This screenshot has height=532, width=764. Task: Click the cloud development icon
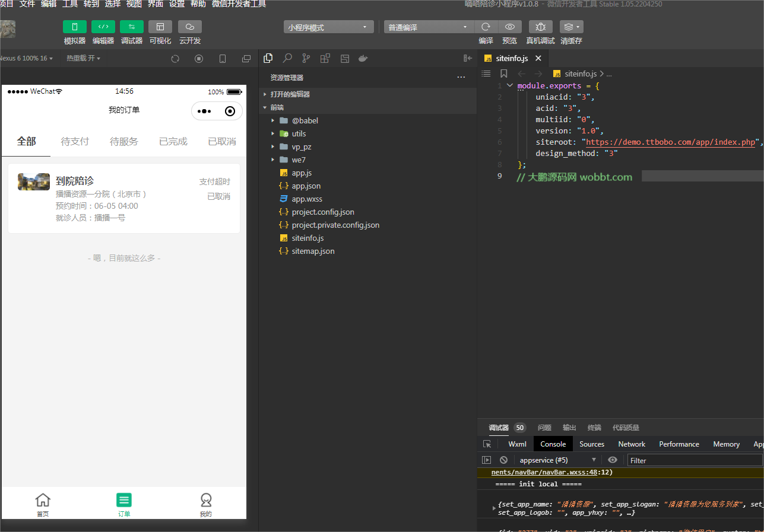190,27
